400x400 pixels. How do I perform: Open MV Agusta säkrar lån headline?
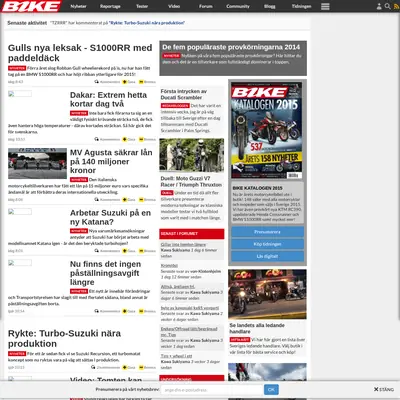click(111, 161)
